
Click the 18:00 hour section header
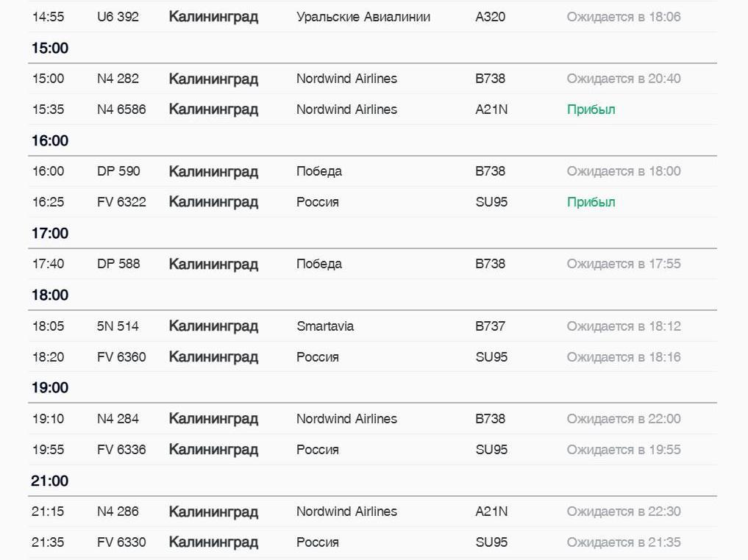tap(50, 295)
